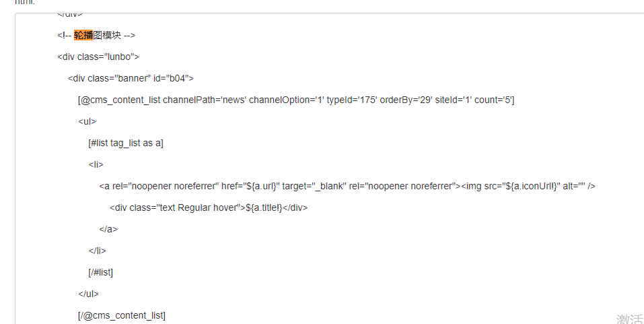Image resolution: width=644 pixels, height=324 pixels.
Task: Click the ${a.title!} expression text
Action: [264, 207]
